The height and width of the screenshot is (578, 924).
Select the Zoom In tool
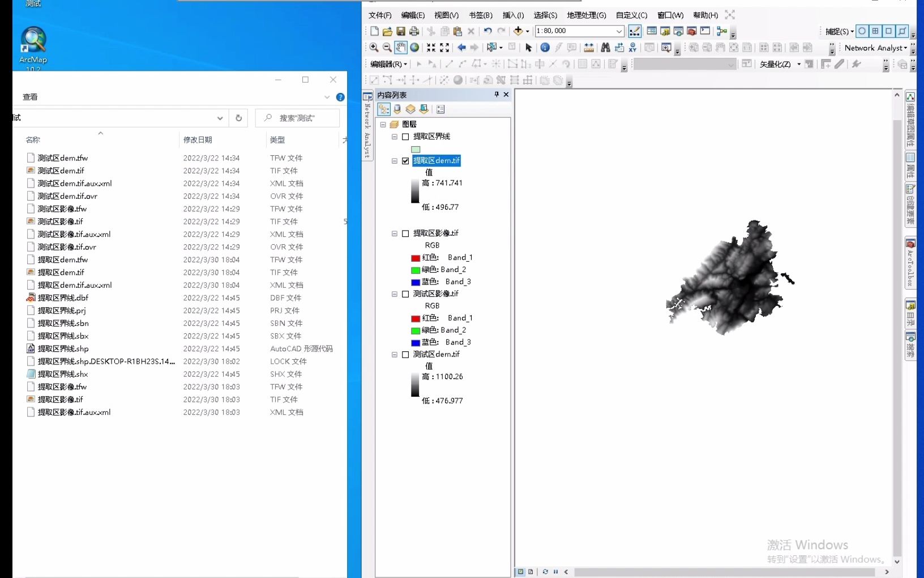(x=373, y=48)
